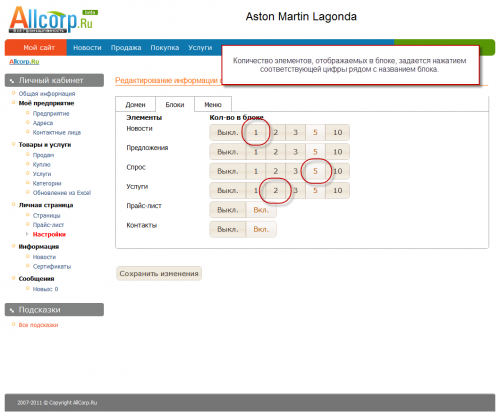The height and width of the screenshot is (412, 500).
Task: Switch to the Домен tab
Action: pos(135,105)
